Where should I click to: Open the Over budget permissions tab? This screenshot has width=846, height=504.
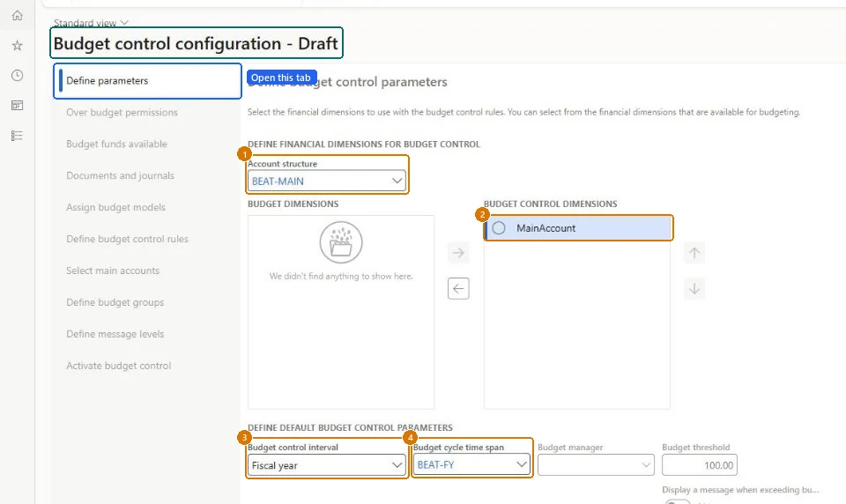122,112
